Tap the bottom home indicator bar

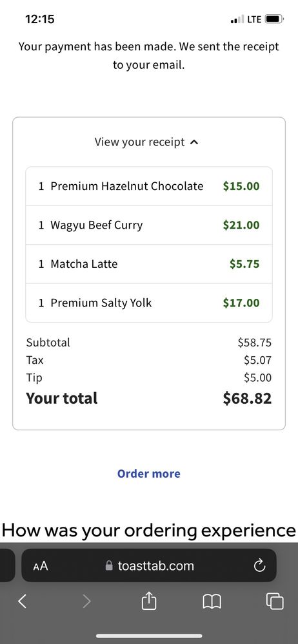coord(149,636)
